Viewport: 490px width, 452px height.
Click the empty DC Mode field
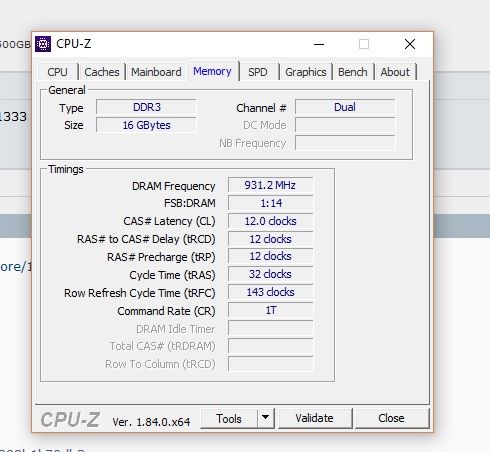tap(345, 125)
